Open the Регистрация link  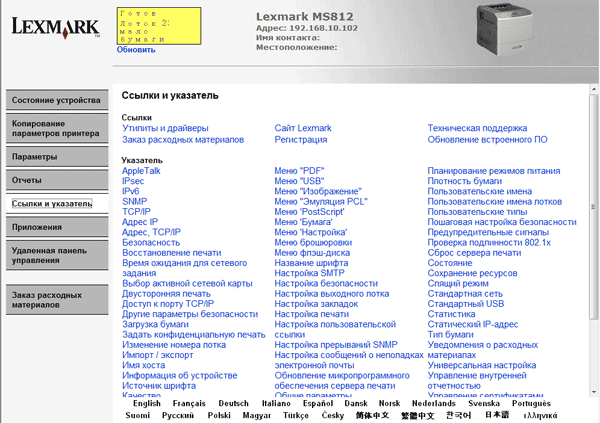click(x=301, y=140)
